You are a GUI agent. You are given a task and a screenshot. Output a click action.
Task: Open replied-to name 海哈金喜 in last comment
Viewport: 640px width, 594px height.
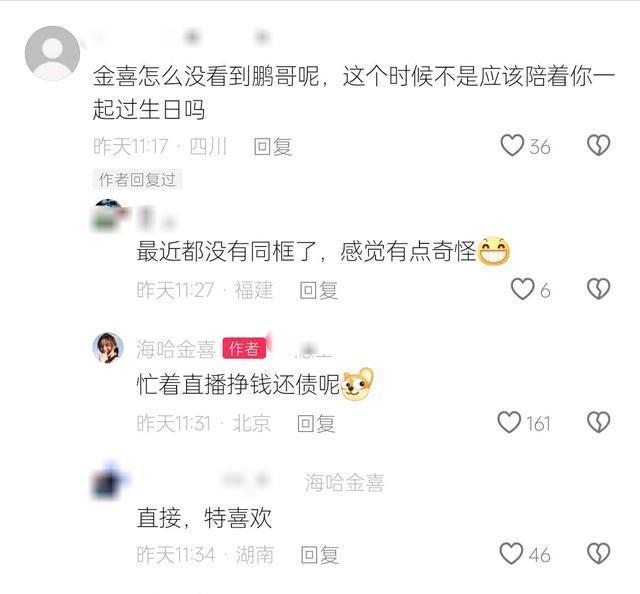pos(344,483)
